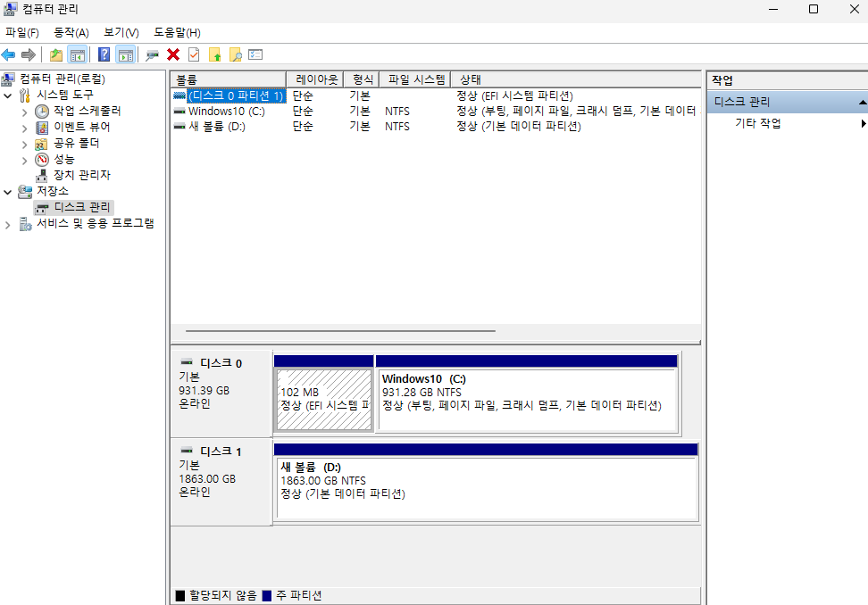Image resolution: width=868 pixels, height=605 pixels.
Task: Select 컴퓨터 관리(로컬) root item
Action: [62, 79]
